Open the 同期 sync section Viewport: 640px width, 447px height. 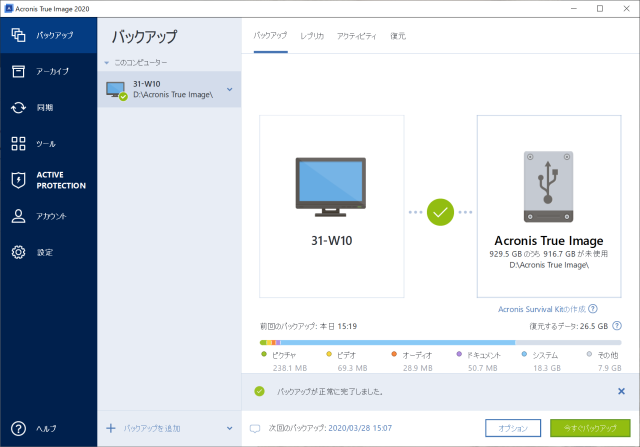coord(48,108)
